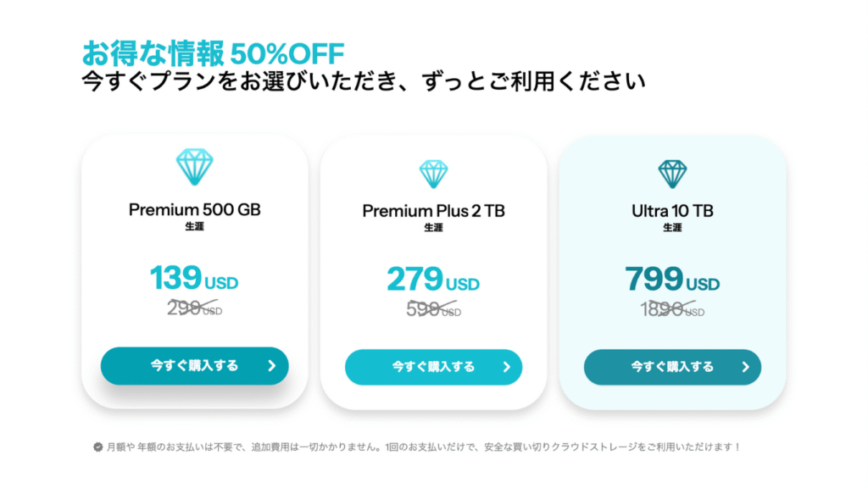Click chevron arrow on Premium 500 GB button
The width and height of the screenshot is (868, 488).
point(272,366)
